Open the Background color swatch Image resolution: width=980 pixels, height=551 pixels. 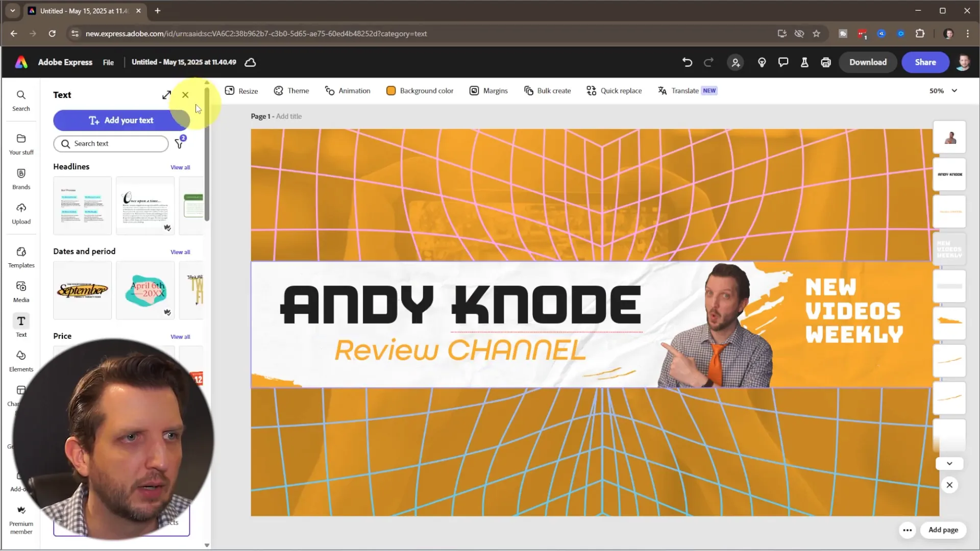(391, 91)
